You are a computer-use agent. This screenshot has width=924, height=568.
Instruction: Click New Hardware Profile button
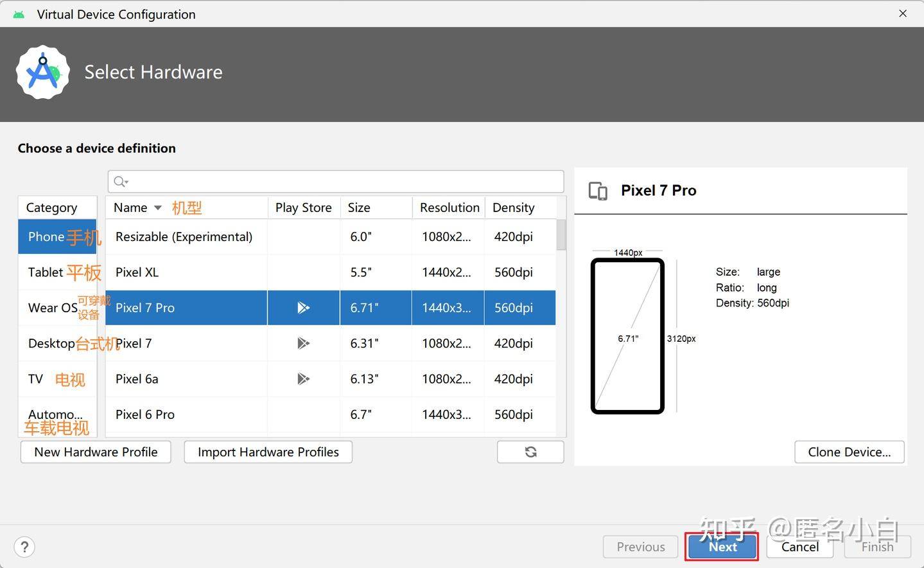coord(96,452)
